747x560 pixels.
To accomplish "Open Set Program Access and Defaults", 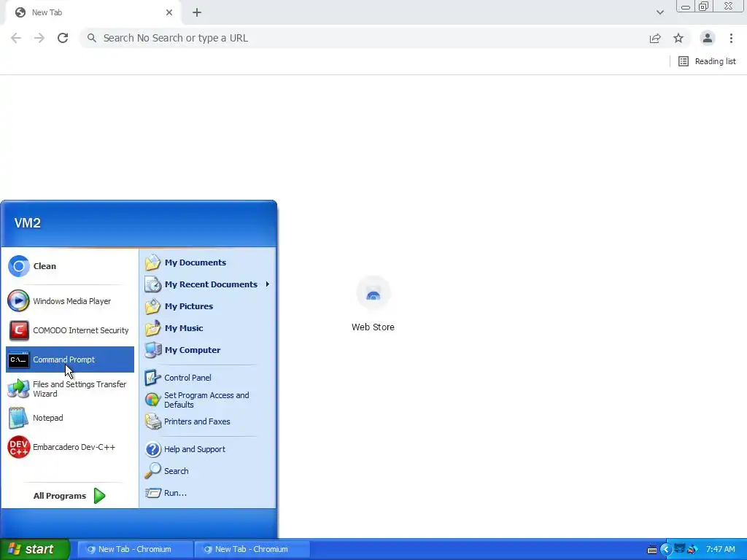I will pos(207,400).
